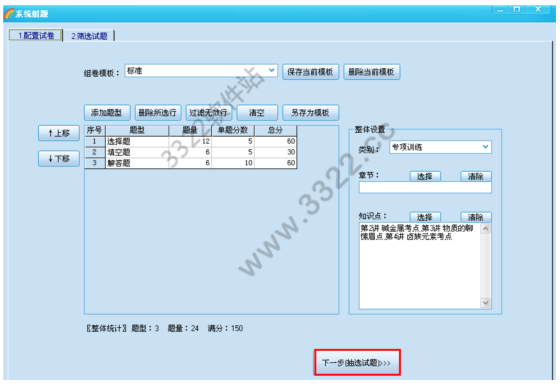Screen dimensions: 560x386
Task: Click the 下一步(抽选试题)>>> button
Action: coord(357,362)
